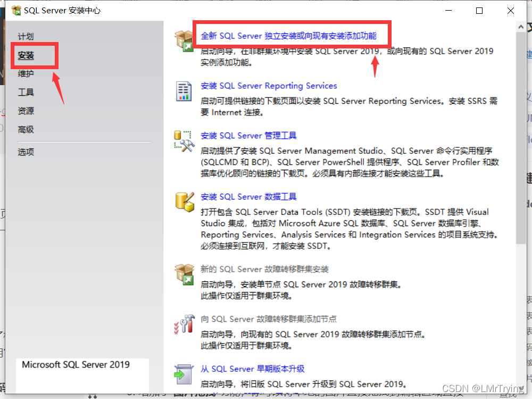Screen dimensions: 532x399
Task: Open the 计划 section in sidebar
Action: pos(26,36)
